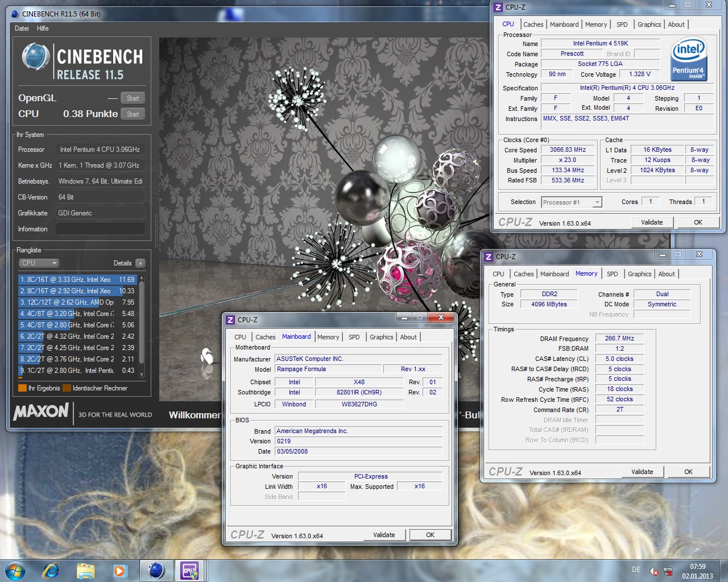
Task: Expand Details arrow in Rangliste panel
Action: 140,263
